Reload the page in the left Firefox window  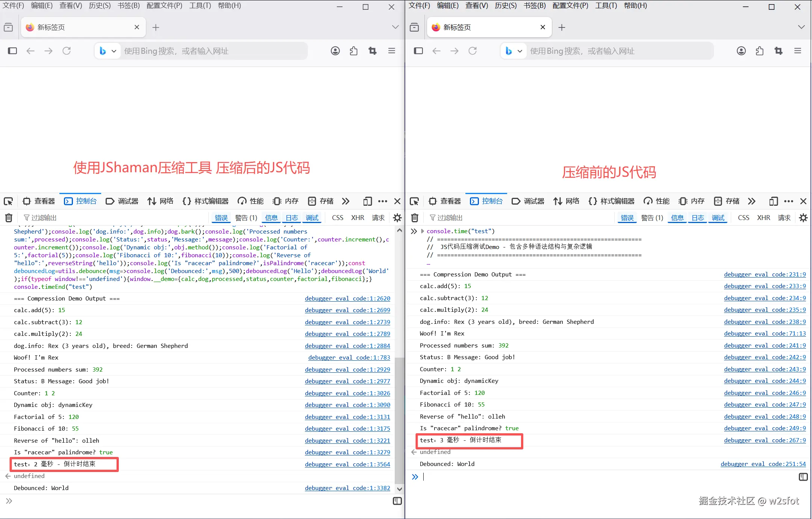click(x=67, y=51)
